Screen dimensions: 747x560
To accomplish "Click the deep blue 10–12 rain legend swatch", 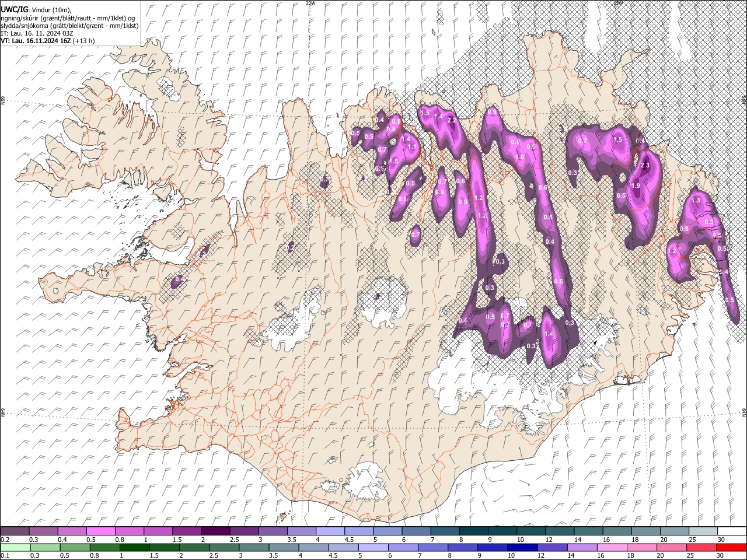I will click(x=523, y=547).
